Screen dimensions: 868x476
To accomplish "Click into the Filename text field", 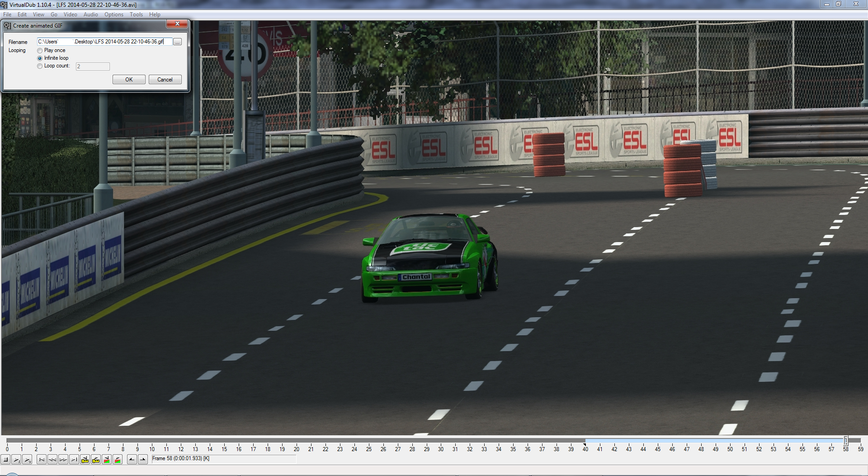I will pos(104,42).
